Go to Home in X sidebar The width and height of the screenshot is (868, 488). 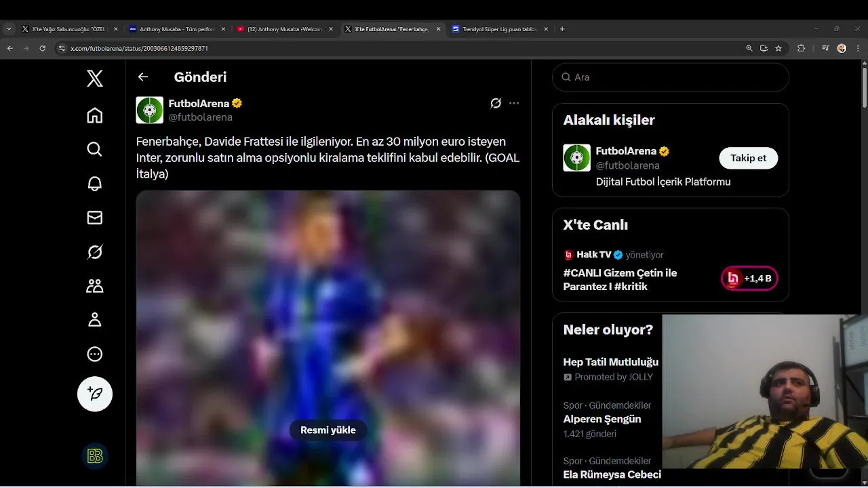coord(95,115)
